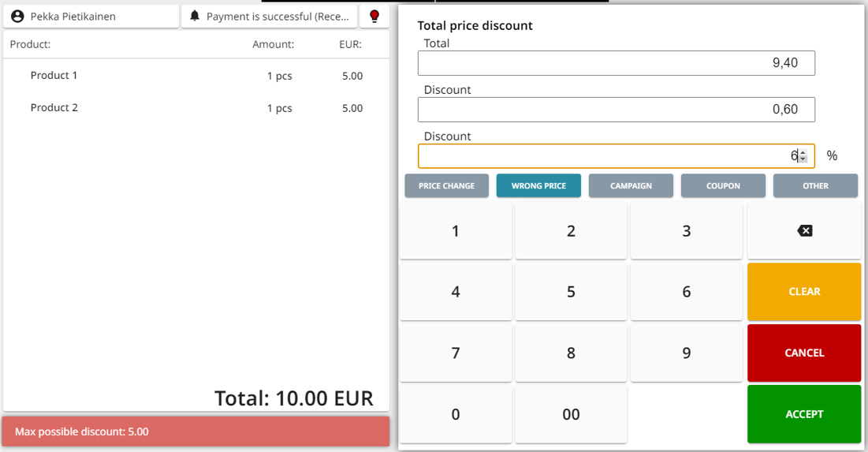Choose Campaign as discount reason
The width and height of the screenshot is (868, 452).
[x=631, y=186]
